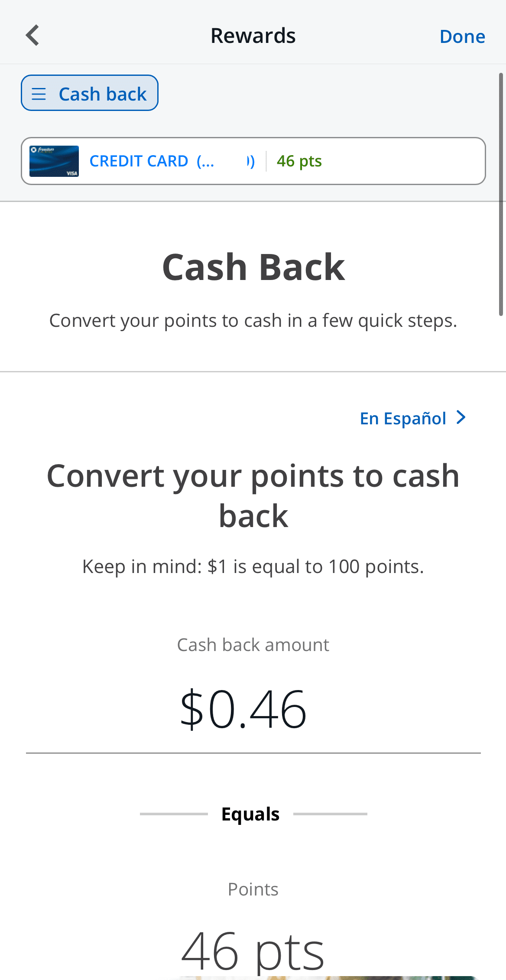Expand the credit card account selector row

(x=253, y=161)
